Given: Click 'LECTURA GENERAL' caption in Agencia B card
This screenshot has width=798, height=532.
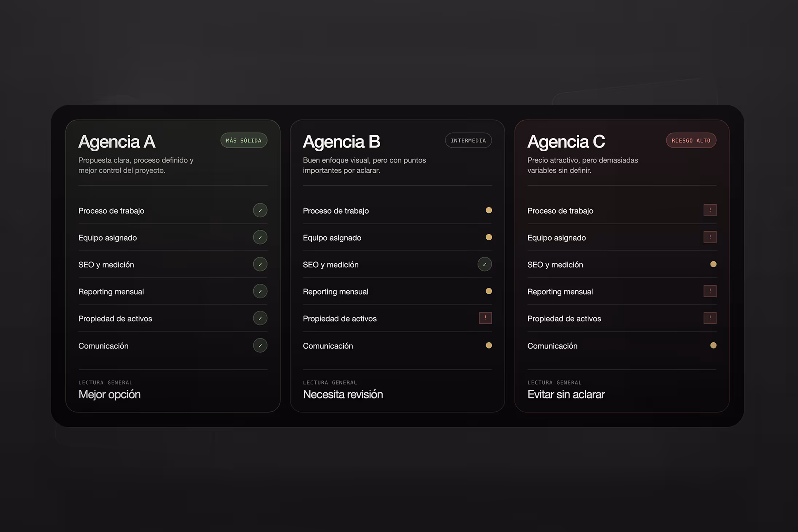Looking at the screenshot, I should tap(330, 383).
